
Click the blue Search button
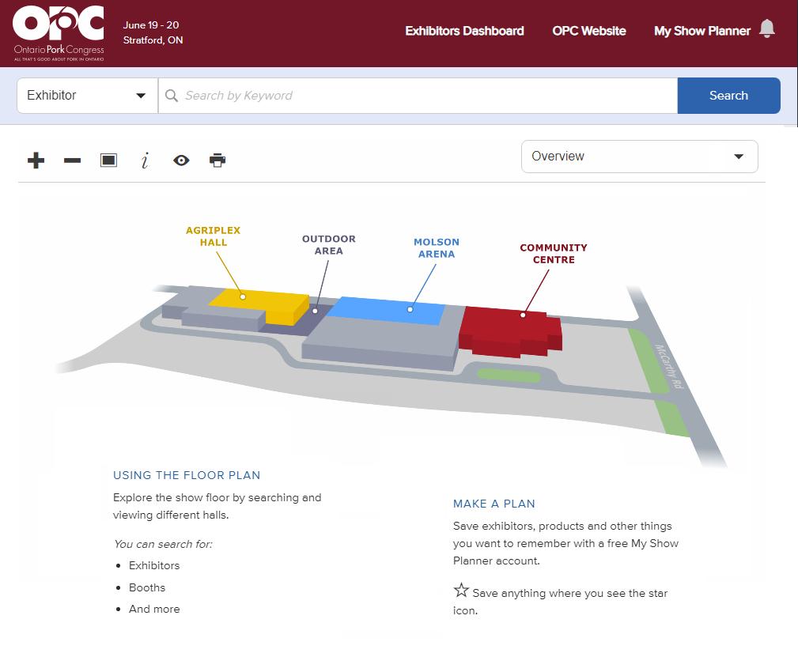tap(728, 96)
